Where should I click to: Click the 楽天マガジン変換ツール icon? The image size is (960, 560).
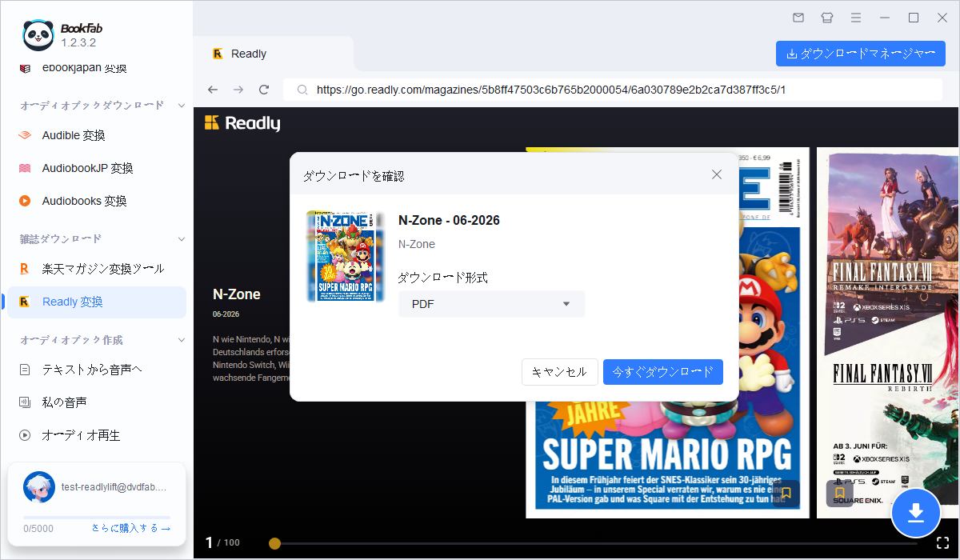pyautogui.click(x=26, y=268)
